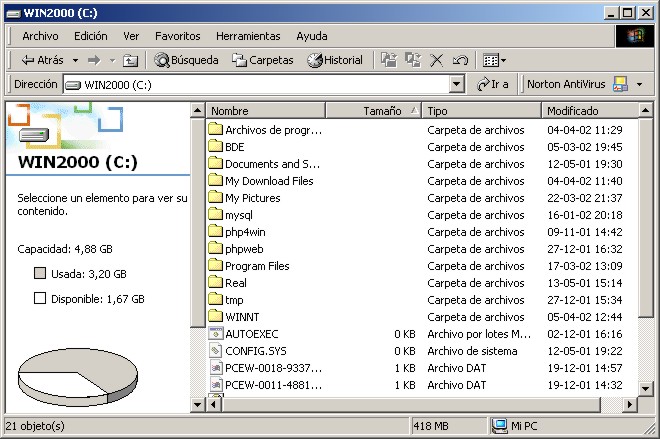The width and height of the screenshot is (660, 439).
Task: Select the mysql folder icon
Action: click(x=216, y=214)
